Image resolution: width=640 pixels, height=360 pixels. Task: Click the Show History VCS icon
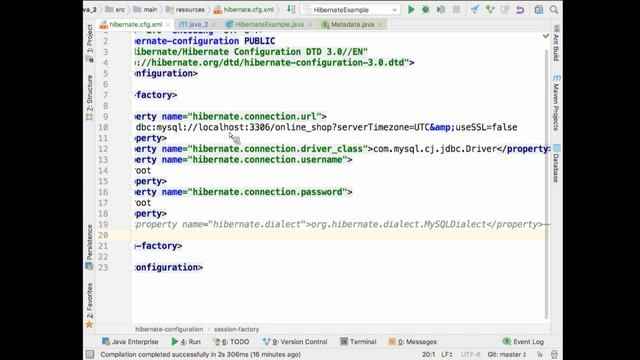pyautogui.click(x=505, y=9)
